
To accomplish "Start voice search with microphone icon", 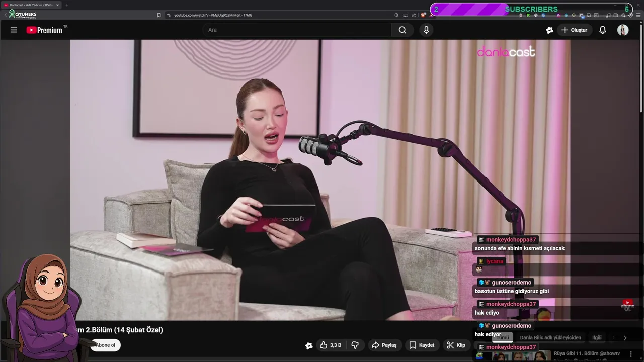I will click(x=426, y=30).
